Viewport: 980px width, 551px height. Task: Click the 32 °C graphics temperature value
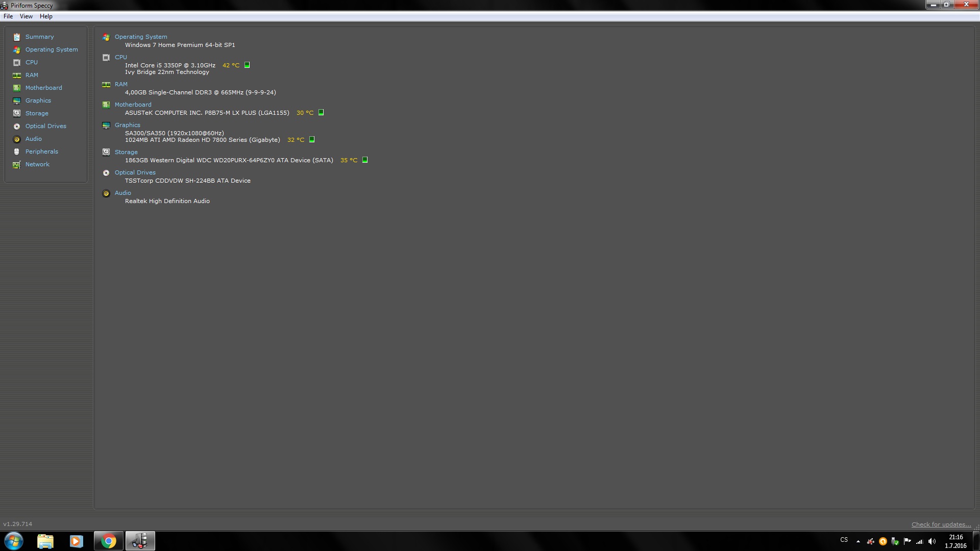click(296, 140)
